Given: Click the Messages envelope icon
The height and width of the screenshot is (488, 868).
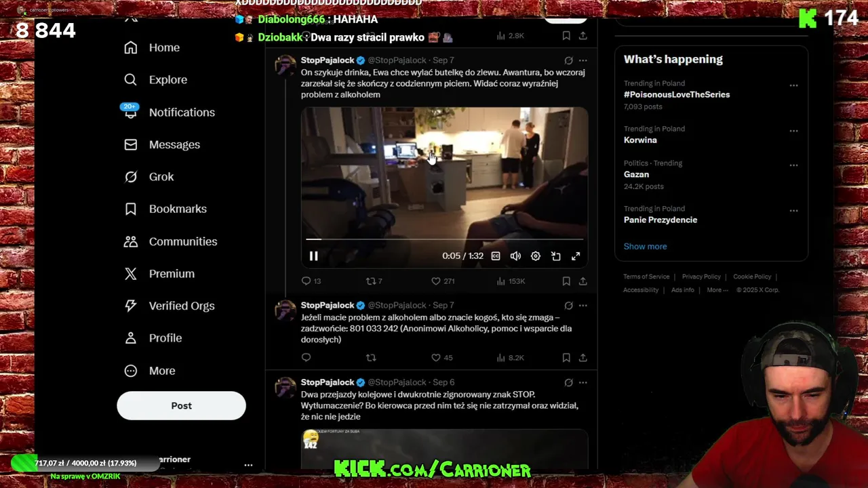Looking at the screenshot, I should (x=131, y=144).
